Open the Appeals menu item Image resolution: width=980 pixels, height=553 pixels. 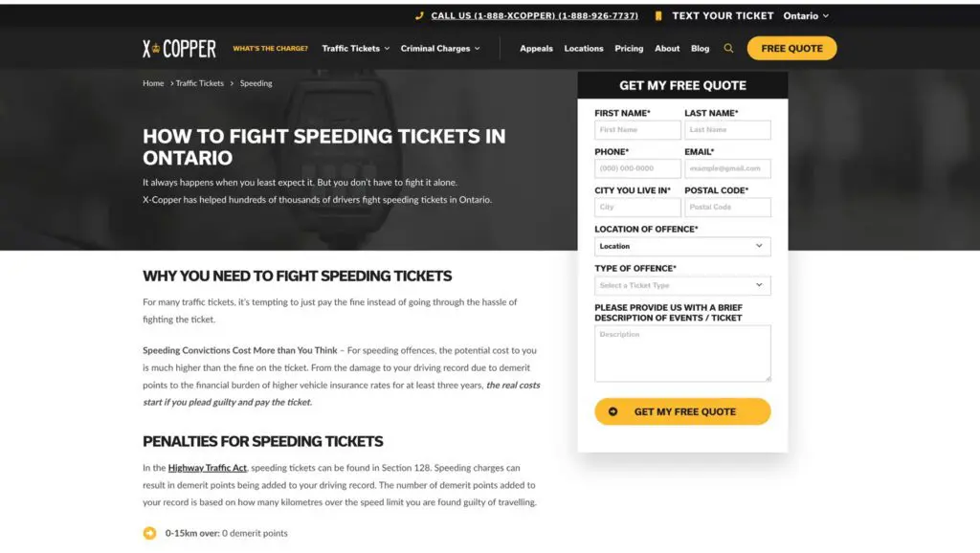536,49
